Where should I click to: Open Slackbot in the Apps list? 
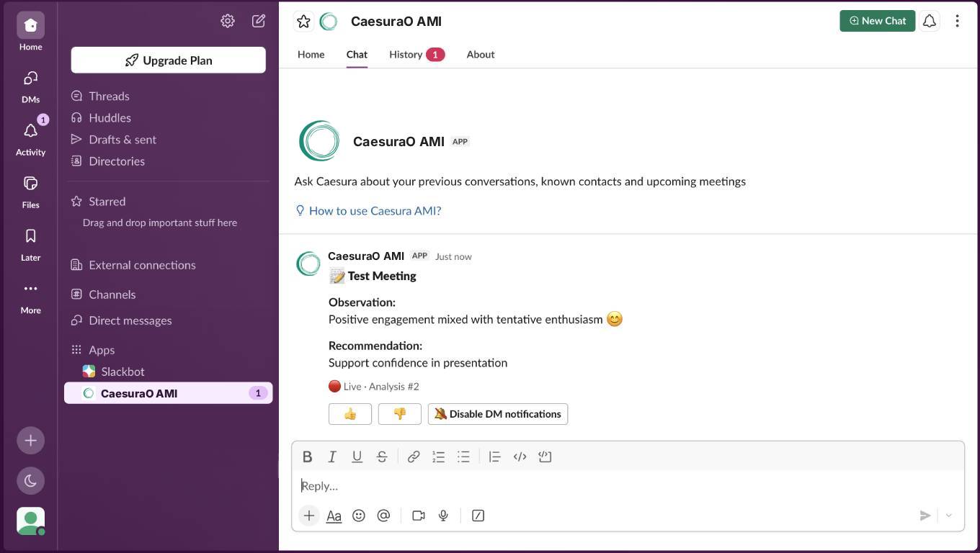click(x=122, y=372)
